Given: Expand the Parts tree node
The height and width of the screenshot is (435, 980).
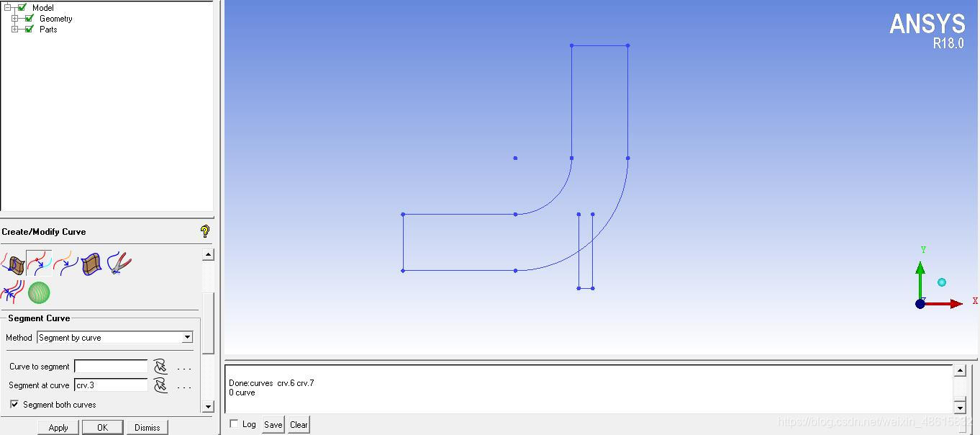Looking at the screenshot, I should pos(14,30).
